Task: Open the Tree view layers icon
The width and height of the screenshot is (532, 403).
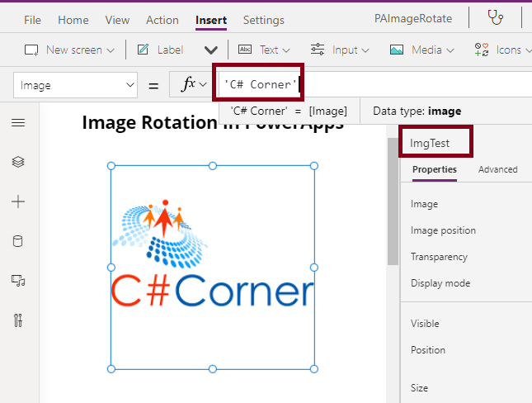Action: tap(18, 162)
